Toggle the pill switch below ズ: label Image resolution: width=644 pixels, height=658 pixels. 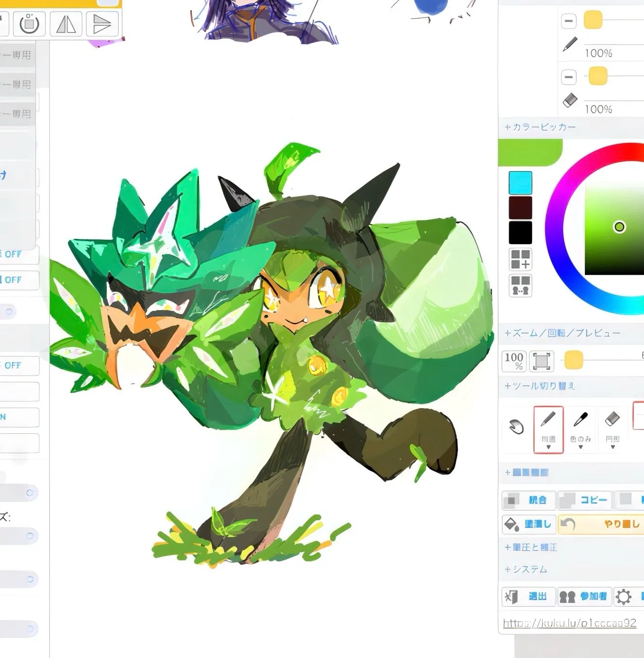tap(18, 536)
